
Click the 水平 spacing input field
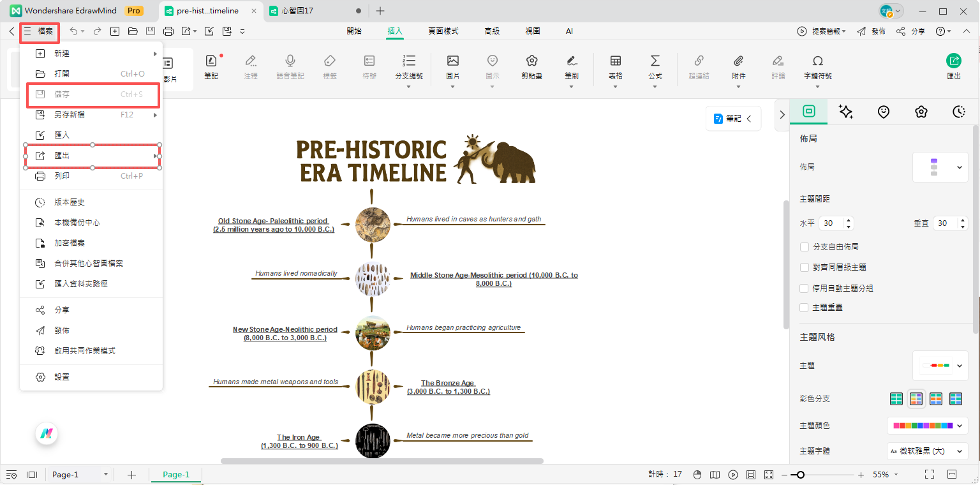tap(831, 223)
